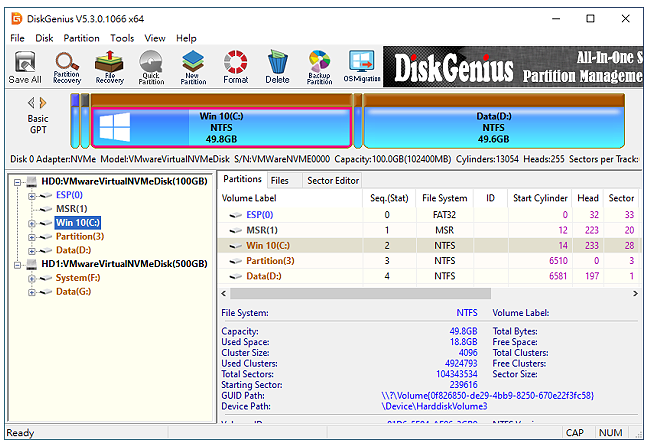Select System(F:) in the disk tree
Screen dimensions: 649x444
[x=78, y=278]
